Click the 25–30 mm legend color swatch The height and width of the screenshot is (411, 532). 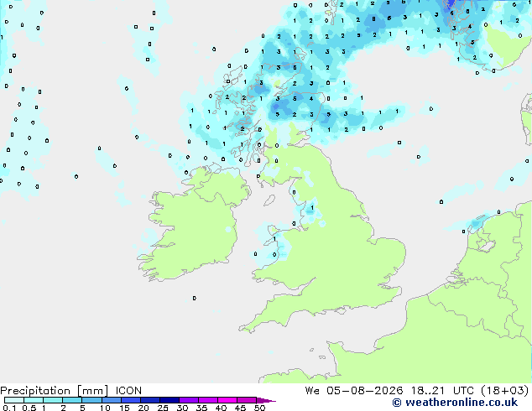(x=169, y=400)
